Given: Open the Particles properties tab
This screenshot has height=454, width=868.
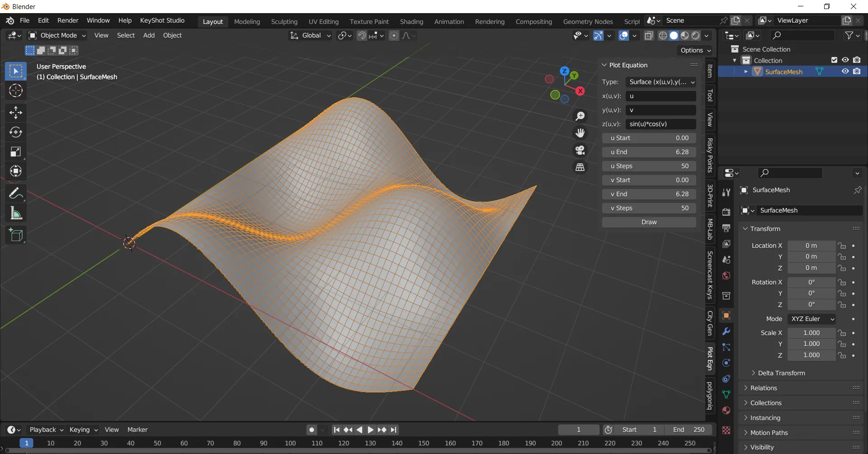Looking at the screenshot, I should pyautogui.click(x=726, y=347).
